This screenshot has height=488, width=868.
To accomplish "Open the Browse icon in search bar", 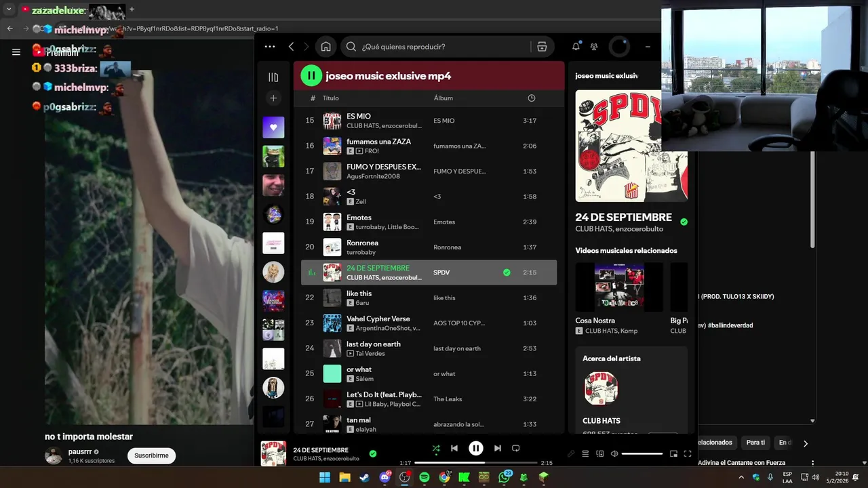I will [x=541, y=47].
